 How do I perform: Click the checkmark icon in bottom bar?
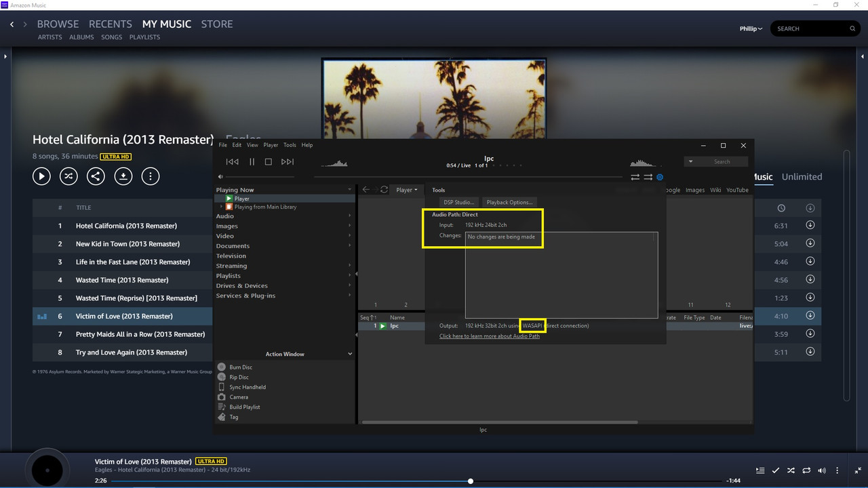(x=775, y=470)
